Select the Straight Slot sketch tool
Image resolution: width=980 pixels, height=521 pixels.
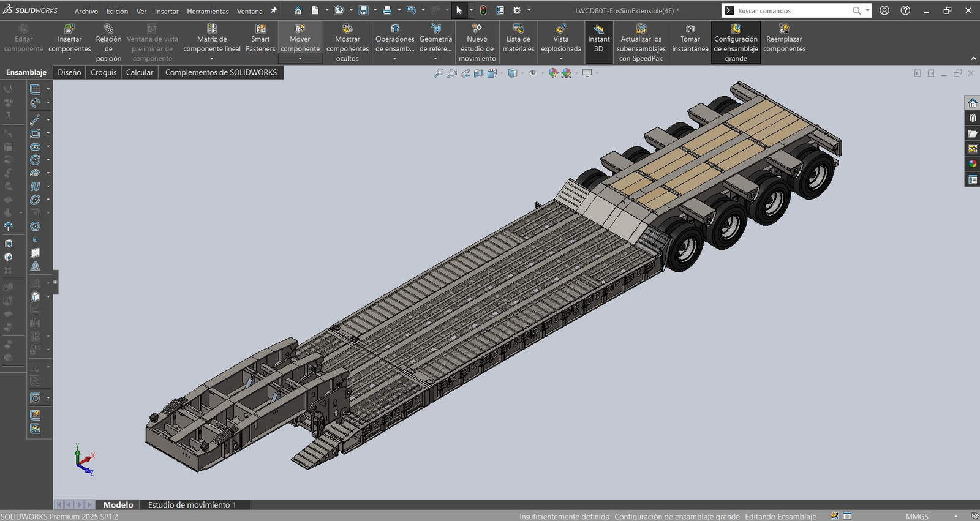click(x=36, y=147)
